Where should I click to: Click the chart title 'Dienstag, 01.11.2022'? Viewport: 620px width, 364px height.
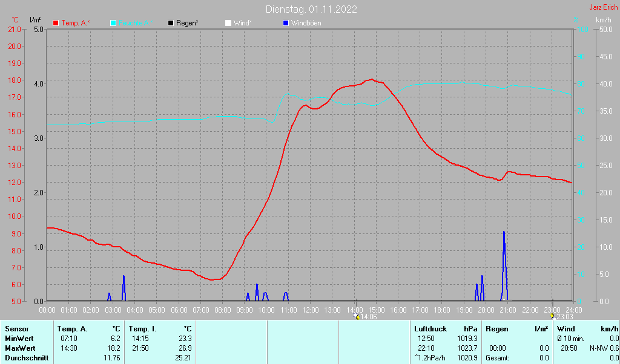(311, 9)
